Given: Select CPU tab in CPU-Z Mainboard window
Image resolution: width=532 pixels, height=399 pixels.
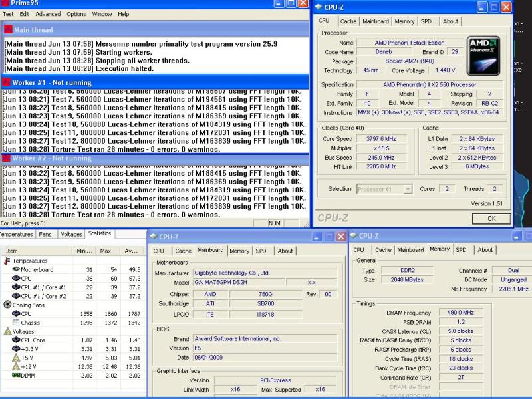Looking at the screenshot, I should pos(158,251).
